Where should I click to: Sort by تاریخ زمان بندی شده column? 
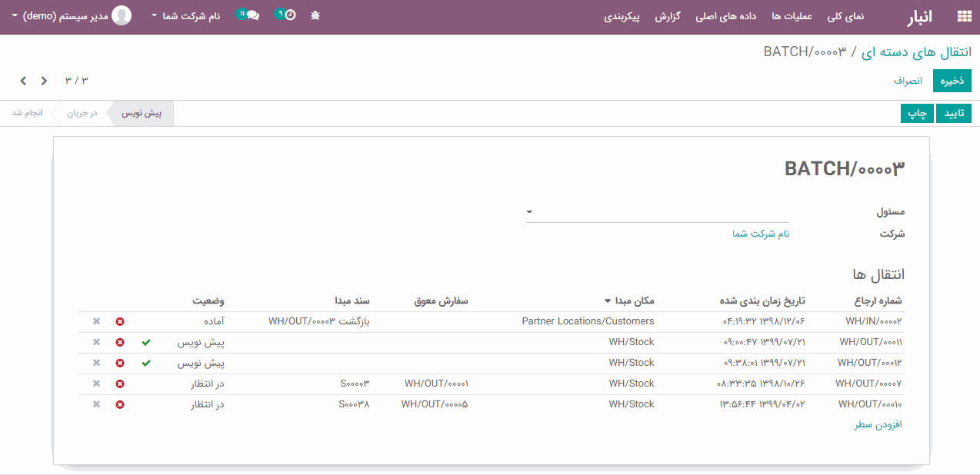click(x=762, y=301)
